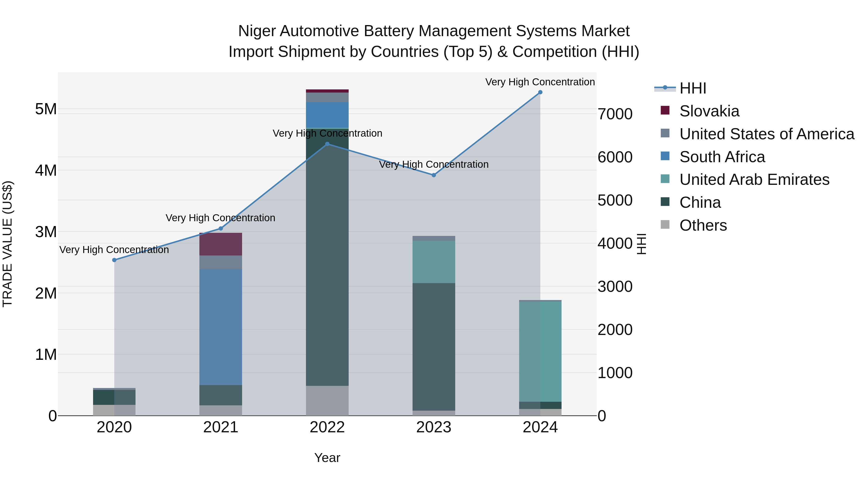Screen dimensions: 868x488
Task: Click the Year axis title
Action: [327, 458]
